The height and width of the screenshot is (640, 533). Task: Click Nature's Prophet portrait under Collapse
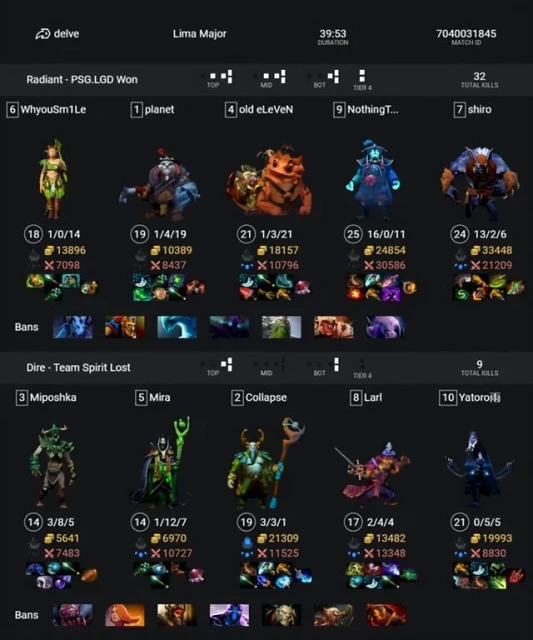click(266, 462)
